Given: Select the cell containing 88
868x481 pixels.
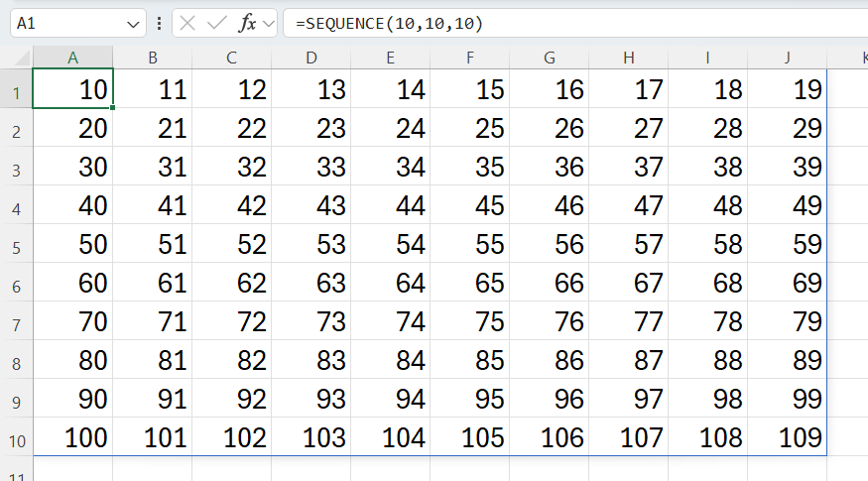Looking at the screenshot, I should pos(708,359).
